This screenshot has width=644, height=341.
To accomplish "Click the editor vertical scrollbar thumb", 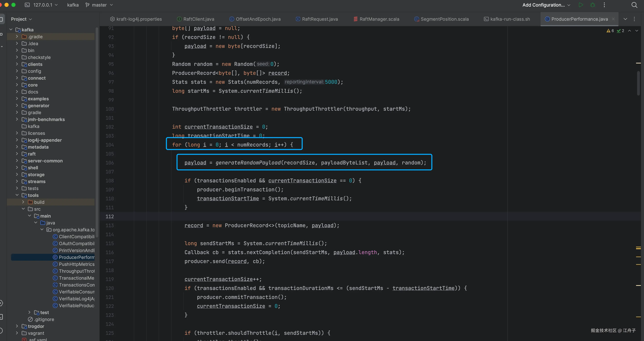I will click(638, 83).
